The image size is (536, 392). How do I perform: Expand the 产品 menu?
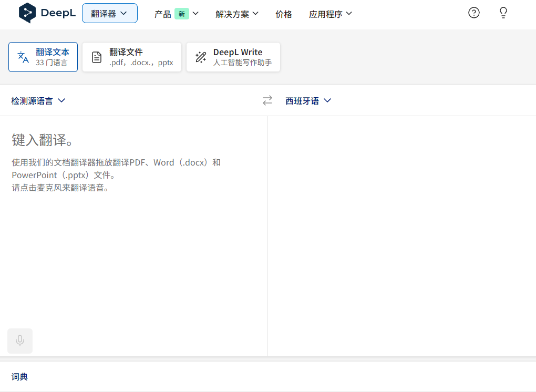coord(177,14)
